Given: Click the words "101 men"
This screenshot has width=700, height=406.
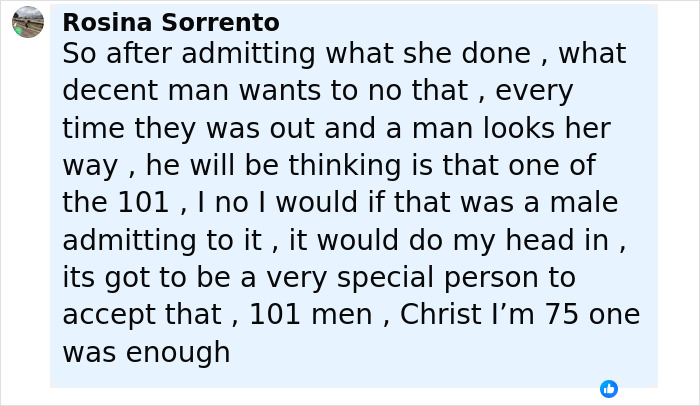Looking at the screenshot, I should pos(310,314).
